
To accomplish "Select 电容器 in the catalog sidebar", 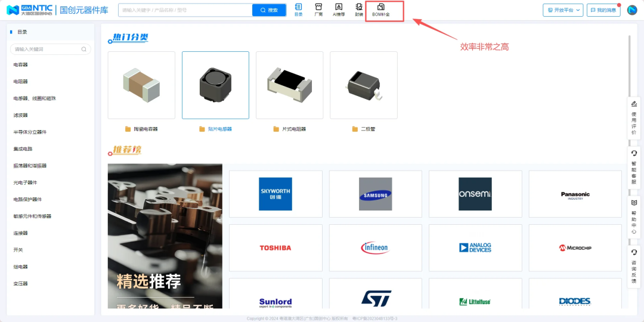I will pos(20,65).
